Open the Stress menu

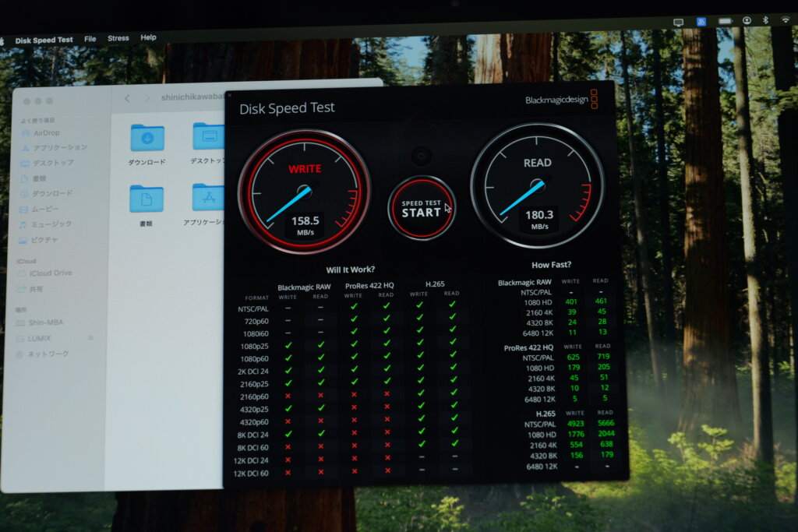tap(118, 38)
